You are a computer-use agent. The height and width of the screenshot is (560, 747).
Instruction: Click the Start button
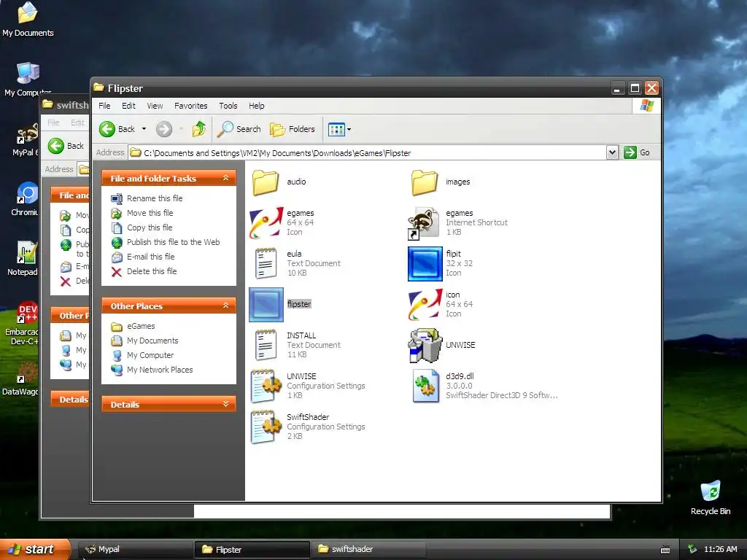pos(35,549)
